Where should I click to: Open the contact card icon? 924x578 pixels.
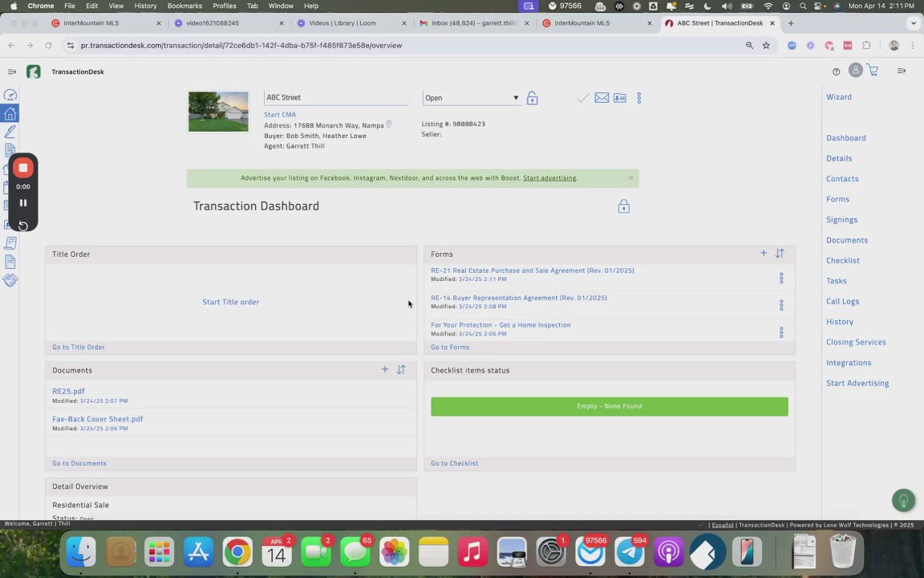tap(620, 98)
